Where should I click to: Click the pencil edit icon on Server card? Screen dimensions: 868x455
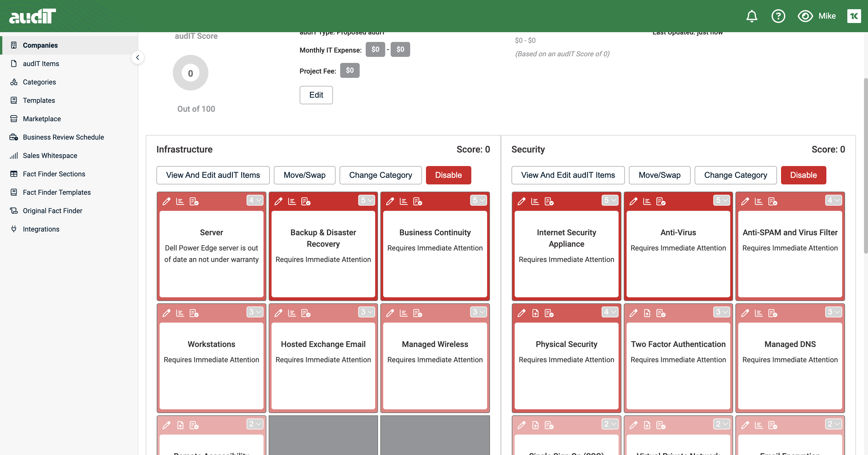tap(166, 201)
